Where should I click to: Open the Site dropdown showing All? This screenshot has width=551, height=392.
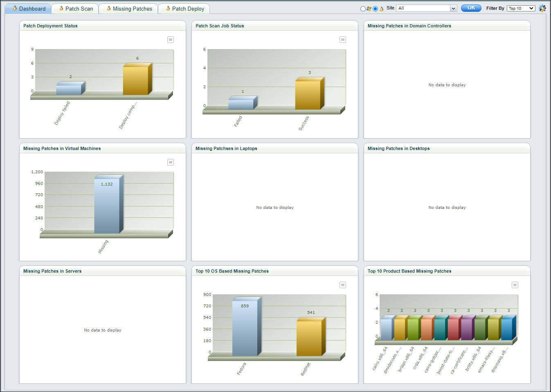(426, 8)
